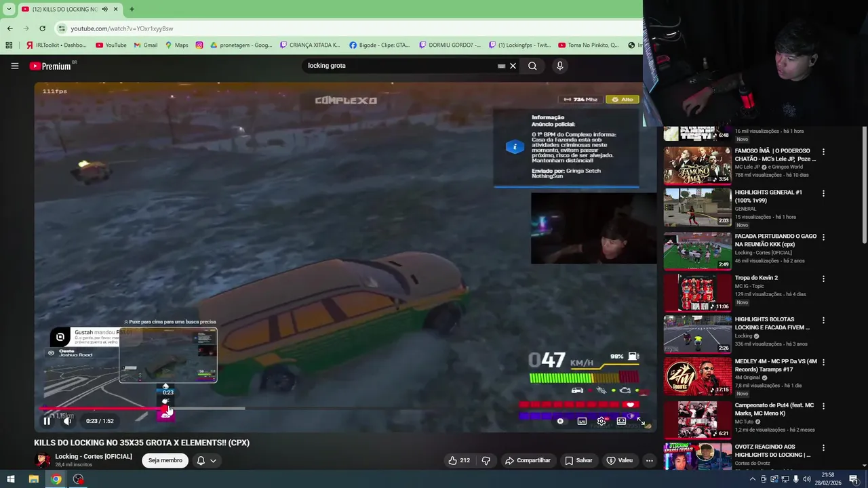
Task: Mute tab via speaker icon on the tab
Action: pos(104,9)
